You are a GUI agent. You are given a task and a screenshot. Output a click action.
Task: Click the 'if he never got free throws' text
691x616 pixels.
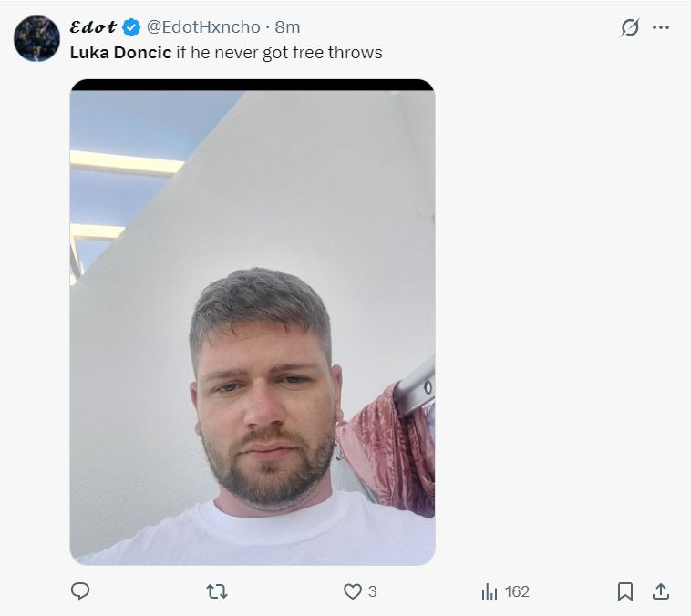tap(279, 53)
